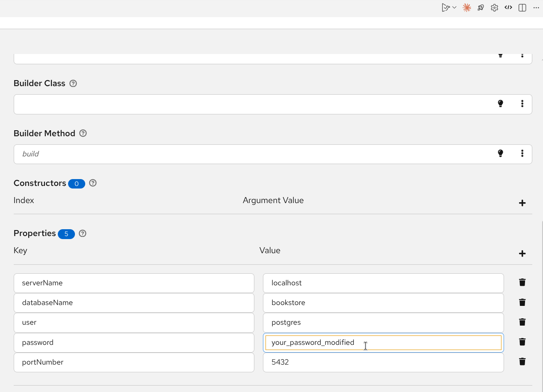This screenshot has height=392, width=543.
Task: Click the lightbulb icon in the Builder Method field
Action: point(500,153)
